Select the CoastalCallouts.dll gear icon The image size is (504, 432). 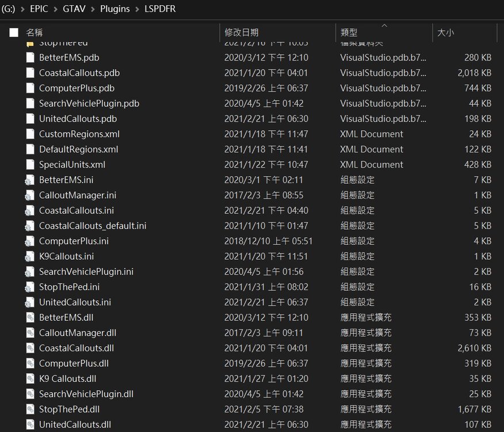(x=30, y=348)
